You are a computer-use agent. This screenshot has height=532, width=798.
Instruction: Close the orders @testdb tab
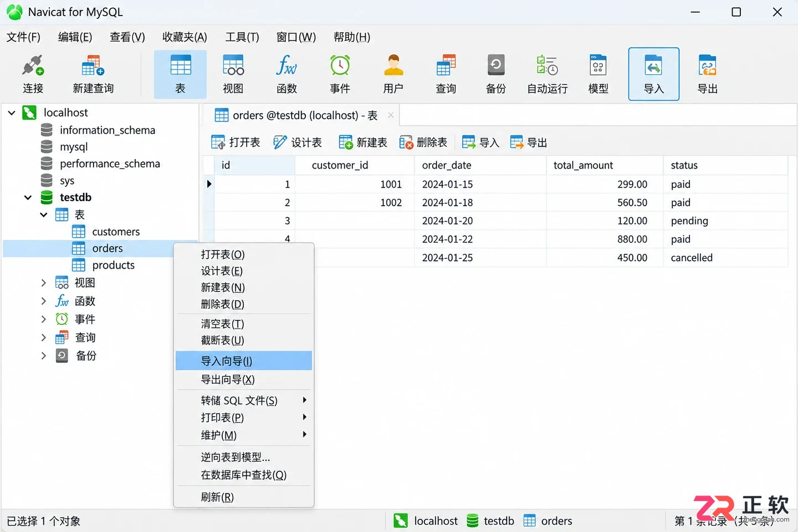pos(391,115)
